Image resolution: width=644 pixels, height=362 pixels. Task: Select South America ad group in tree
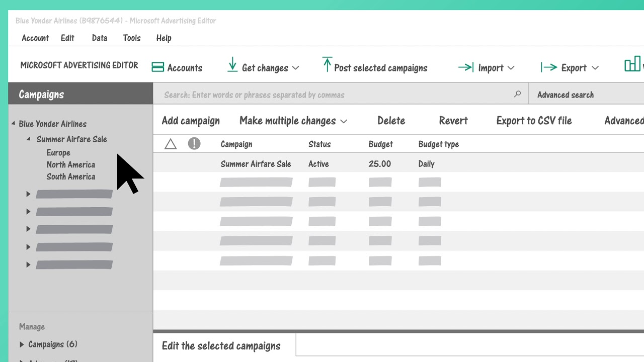[71, 176]
